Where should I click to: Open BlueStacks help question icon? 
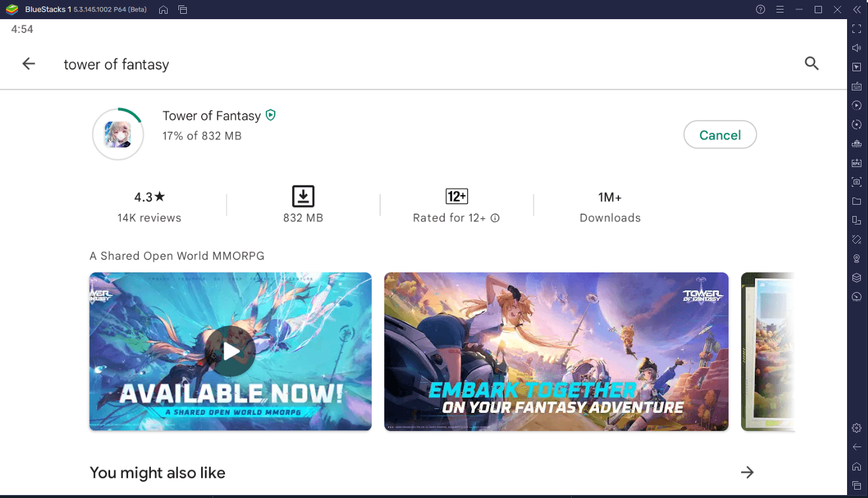point(761,10)
